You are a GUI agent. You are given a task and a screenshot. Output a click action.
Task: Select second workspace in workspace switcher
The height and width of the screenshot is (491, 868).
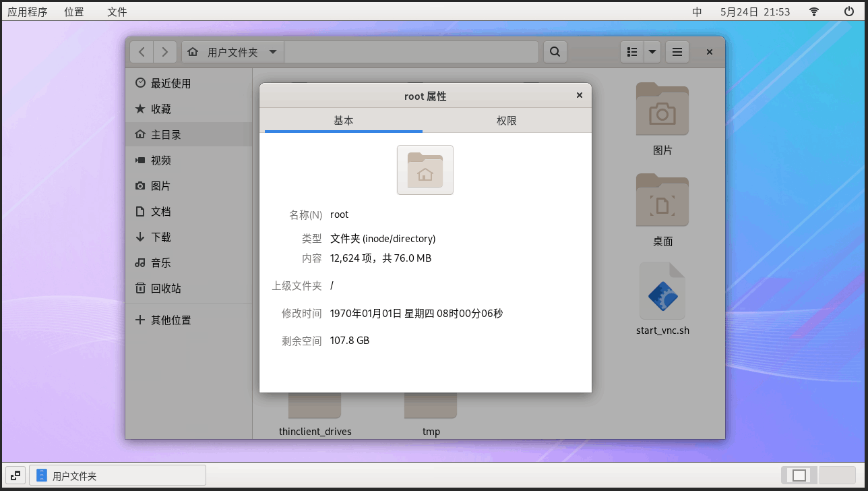coord(837,475)
